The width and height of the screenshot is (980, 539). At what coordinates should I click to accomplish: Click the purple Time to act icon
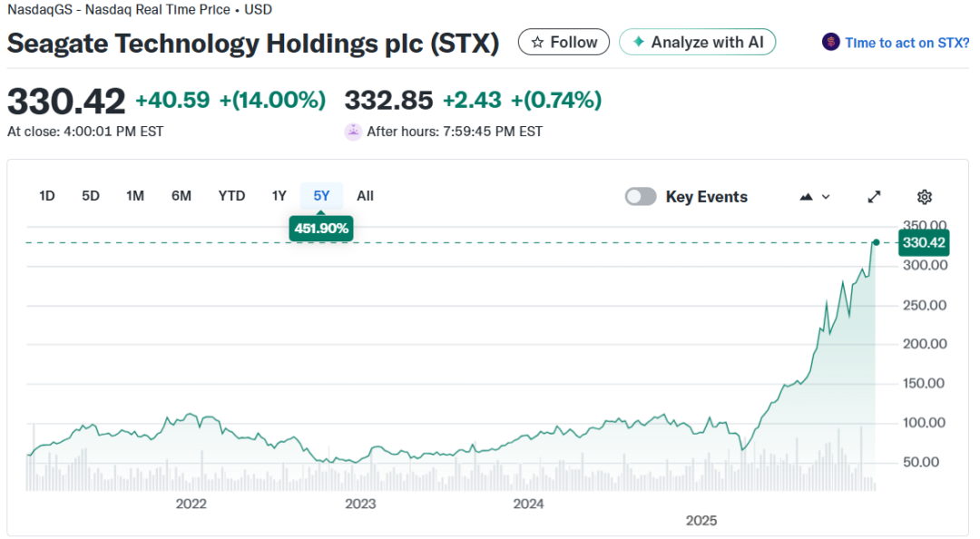point(830,42)
